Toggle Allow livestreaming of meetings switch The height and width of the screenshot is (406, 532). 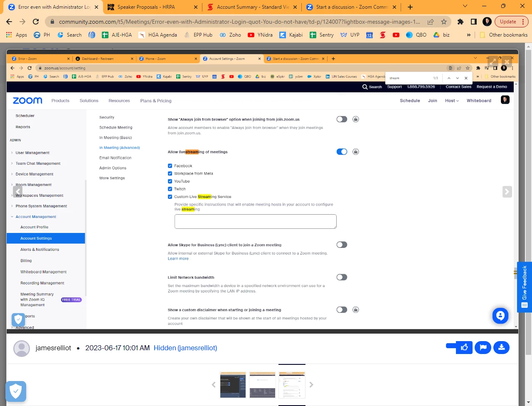click(342, 152)
